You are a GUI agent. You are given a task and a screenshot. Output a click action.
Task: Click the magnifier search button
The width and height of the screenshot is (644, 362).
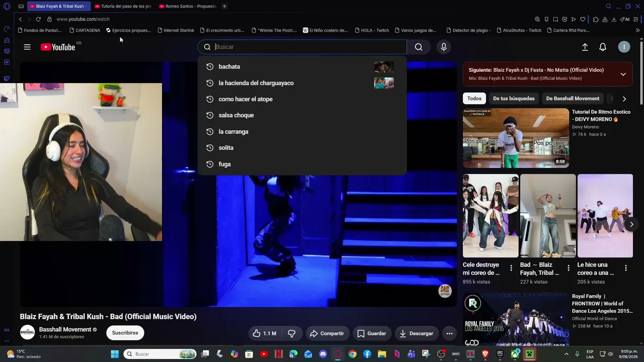point(419,47)
